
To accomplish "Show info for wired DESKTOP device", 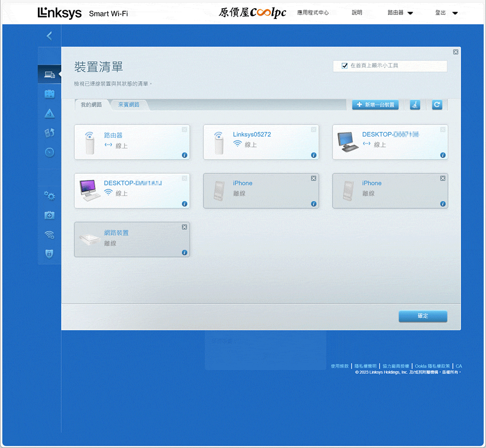I will 443,155.
